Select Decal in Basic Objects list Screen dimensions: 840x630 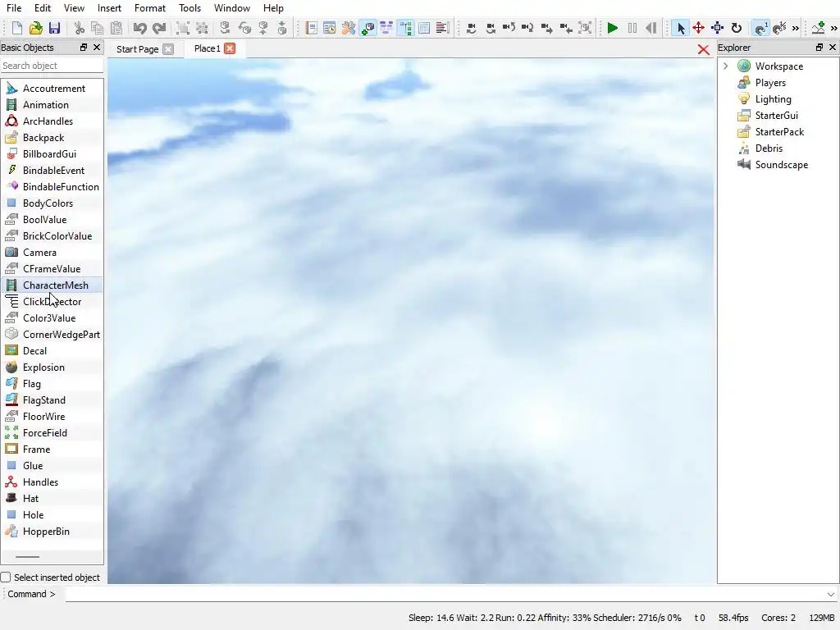52,351
